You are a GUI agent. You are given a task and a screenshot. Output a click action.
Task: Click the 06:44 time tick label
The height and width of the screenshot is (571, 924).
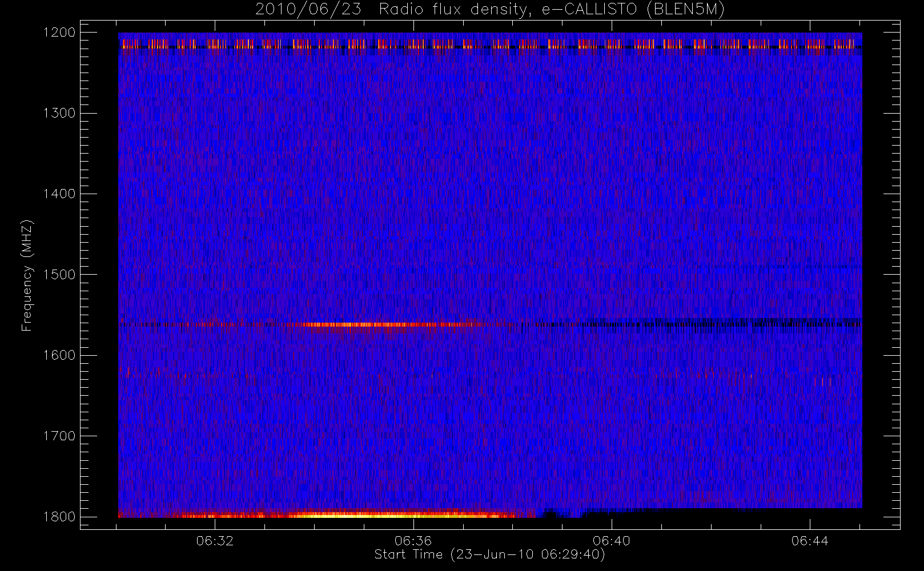pos(810,541)
